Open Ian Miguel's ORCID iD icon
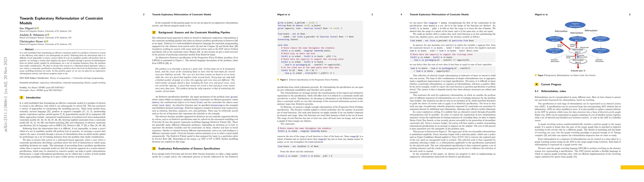Image resolution: width=644 pixels, height=182 pixels. click(38, 28)
